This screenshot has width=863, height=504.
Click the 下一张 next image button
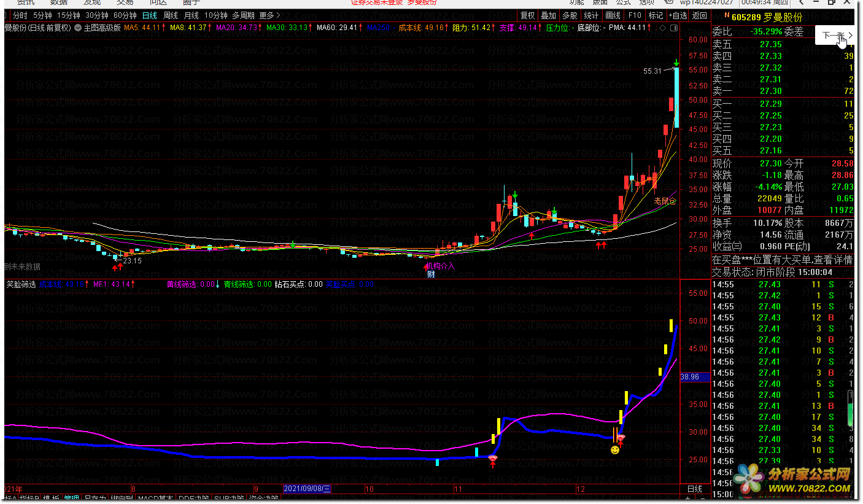pyautogui.click(x=837, y=36)
